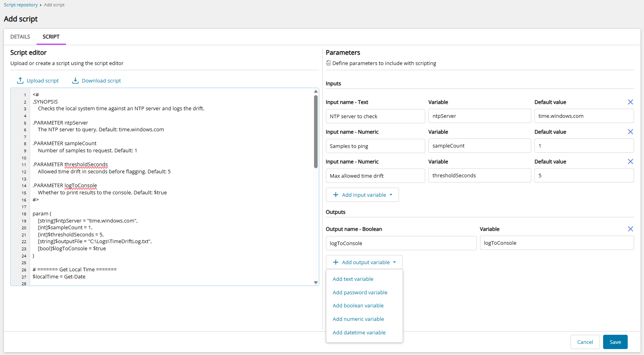Image resolution: width=644 pixels, height=355 pixels.
Task: Select the SCRIPT tab
Action: coord(51,36)
